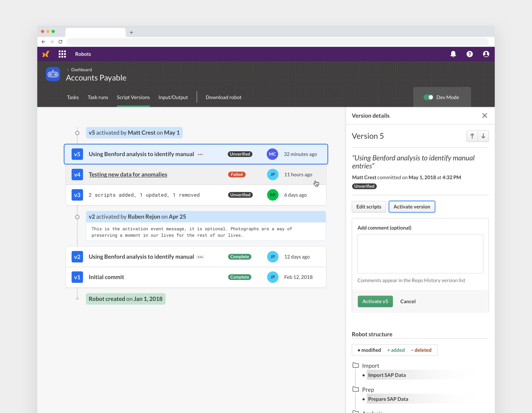Click the v5 activated by Matt Crest event
Viewport: 532px width, 413px height.
[x=134, y=133]
